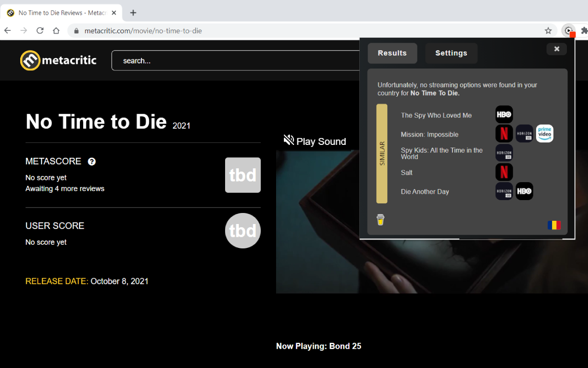Click the beer mug donate icon

coord(380,220)
